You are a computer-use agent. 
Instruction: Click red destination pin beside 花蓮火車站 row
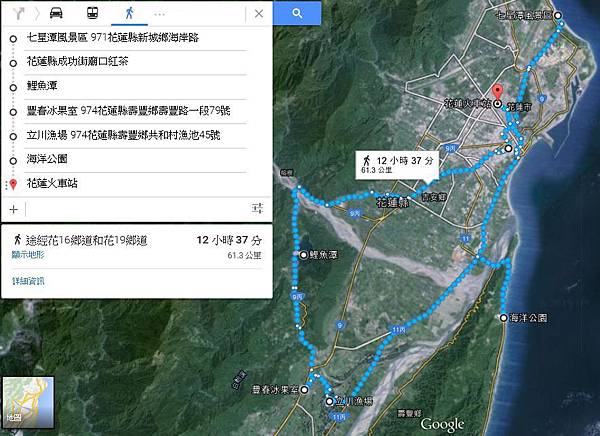click(13, 185)
